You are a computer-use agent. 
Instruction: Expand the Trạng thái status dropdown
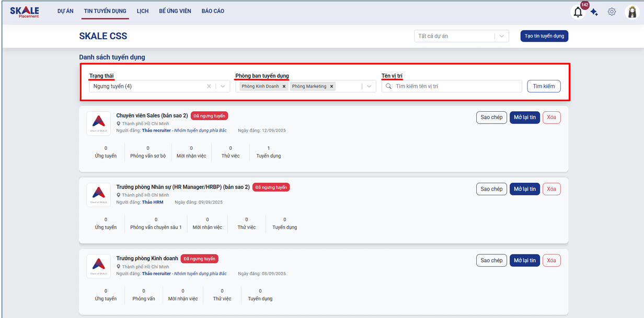[x=223, y=87]
